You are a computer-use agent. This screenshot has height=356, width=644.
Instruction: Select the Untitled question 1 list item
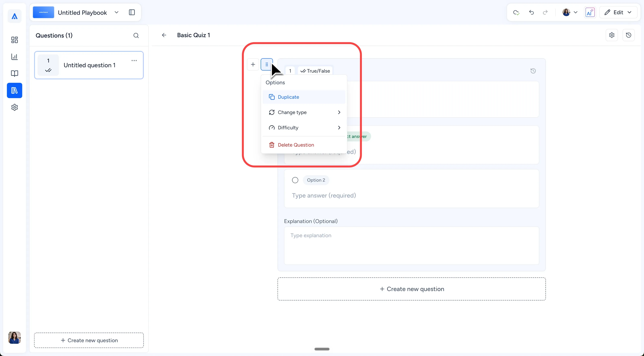pyautogui.click(x=89, y=65)
